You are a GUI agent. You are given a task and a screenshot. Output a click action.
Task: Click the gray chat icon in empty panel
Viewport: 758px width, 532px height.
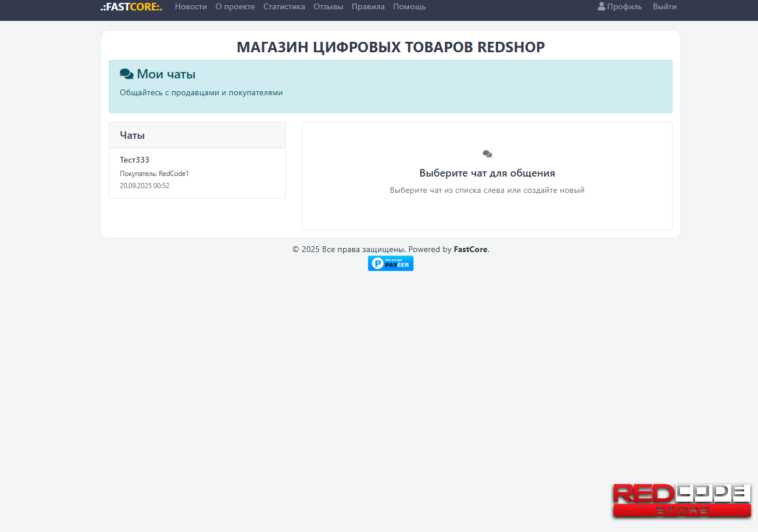487,154
